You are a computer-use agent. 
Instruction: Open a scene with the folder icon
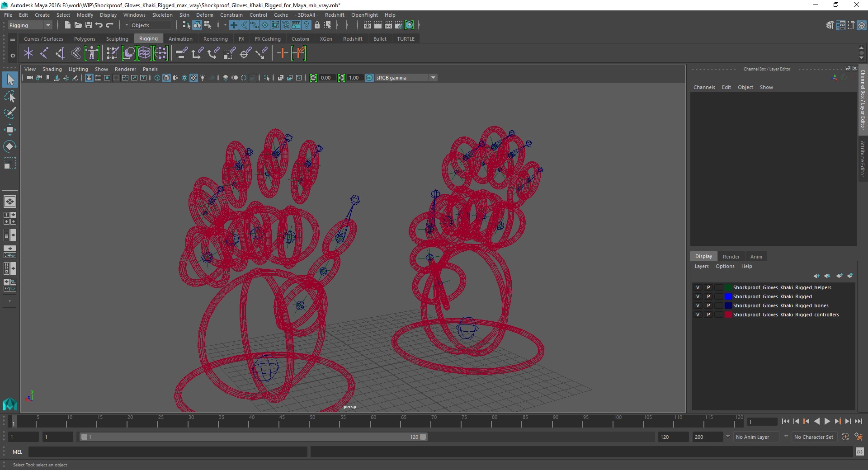tap(78, 25)
